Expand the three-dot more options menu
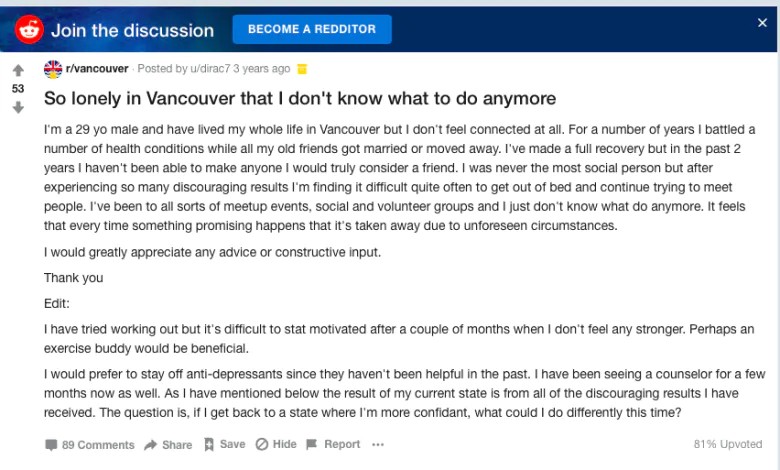Viewport: 780px width, 470px height. (378, 444)
